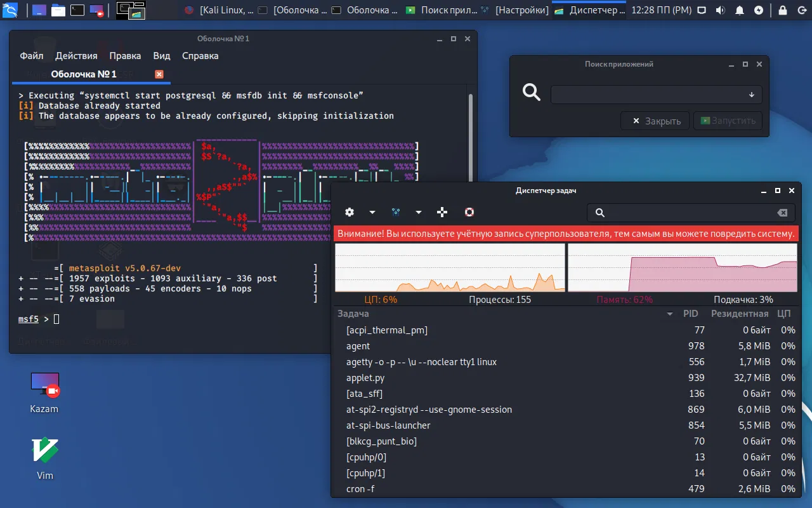Image resolution: width=812 pixels, height=508 pixels.
Task: Open the notifications bell in the system tray
Action: [x=740, y=10]
